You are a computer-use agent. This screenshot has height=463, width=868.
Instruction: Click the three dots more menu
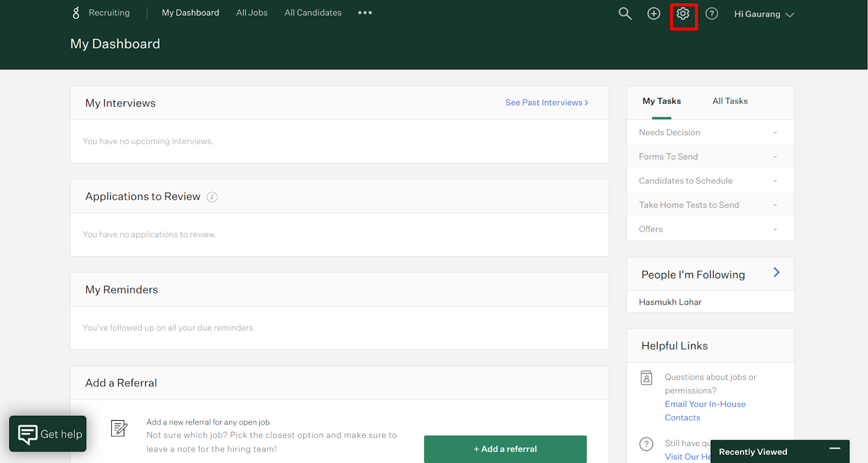pyautogui.click(x=365, y=12)
